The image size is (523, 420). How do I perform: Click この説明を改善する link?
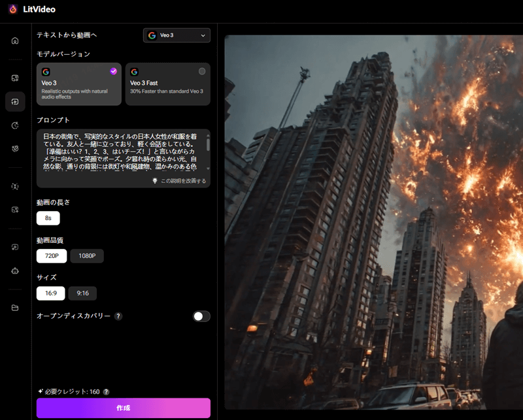click(183, 181)
